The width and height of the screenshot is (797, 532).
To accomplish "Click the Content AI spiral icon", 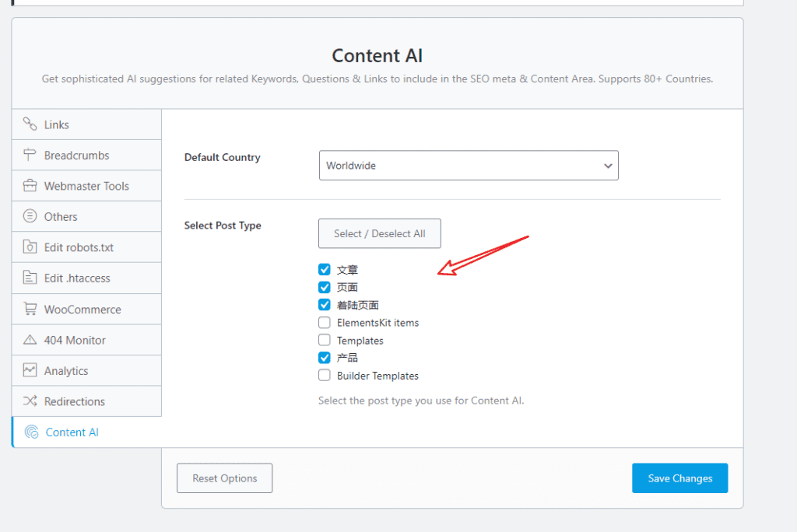I will (31, 432).
